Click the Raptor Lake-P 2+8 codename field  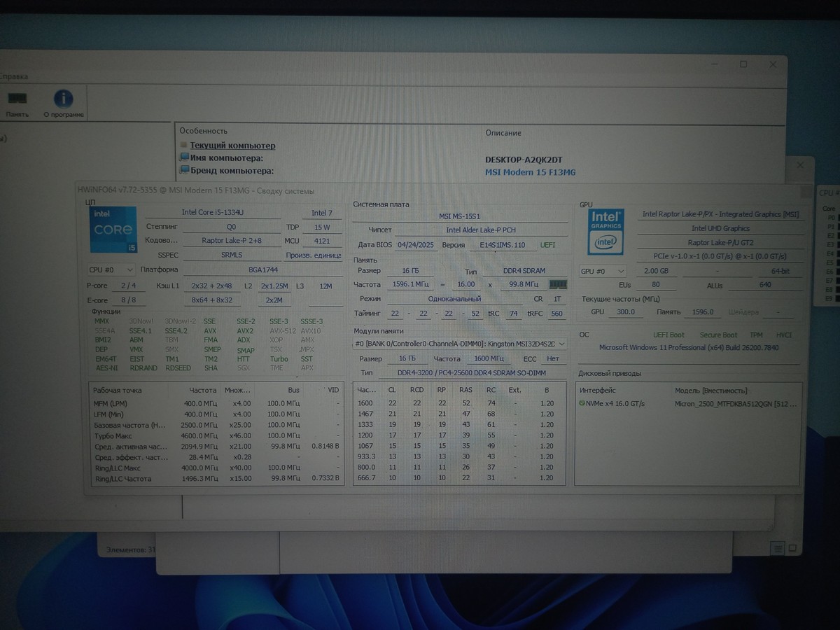(232, 240)
